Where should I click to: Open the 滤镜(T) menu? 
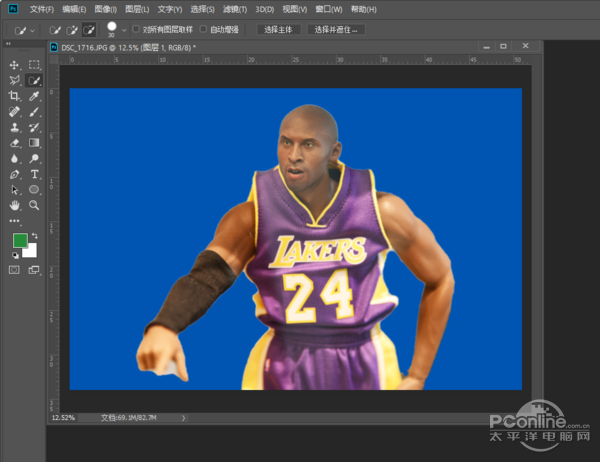click(x=235, y=9)
